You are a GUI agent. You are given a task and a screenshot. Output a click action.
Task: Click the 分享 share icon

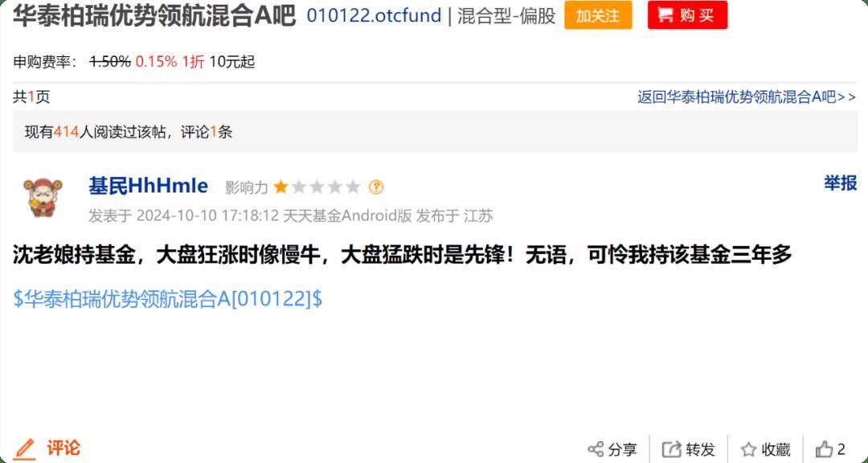point(596,449)
